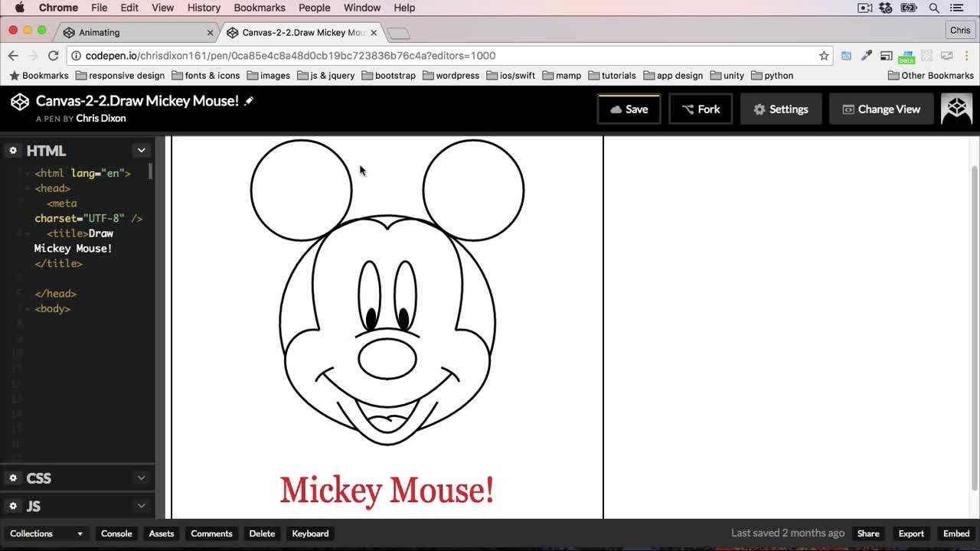Click the Cast extension icon
Screen dimensions: 980x551
point(886,56)
